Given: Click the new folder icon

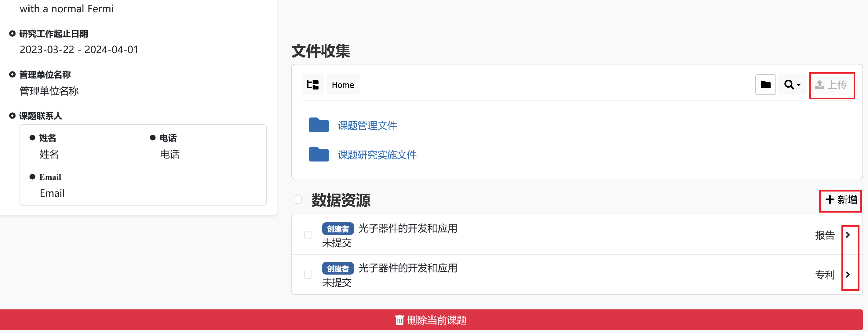Looking at the screenshot, I should click(x=765, y=85).
